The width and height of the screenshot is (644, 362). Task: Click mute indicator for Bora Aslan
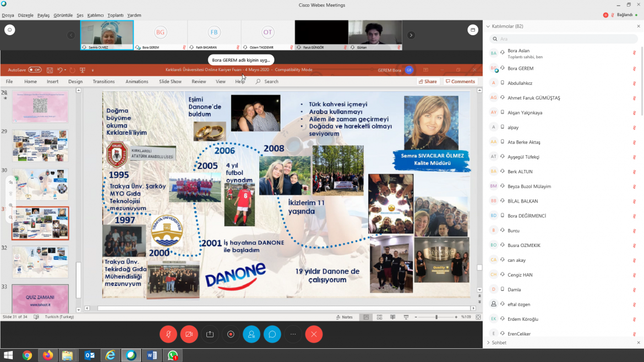pos(634,53)
